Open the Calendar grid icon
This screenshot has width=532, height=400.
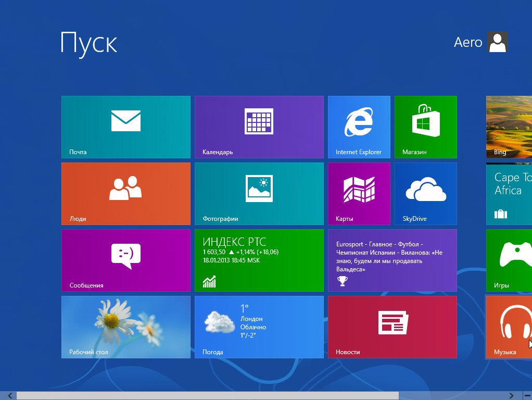coord(259,121)
